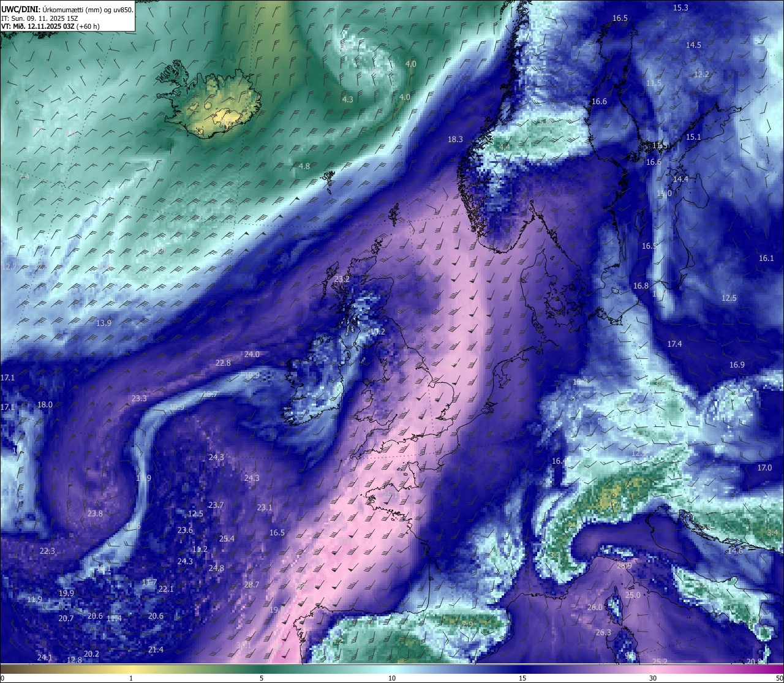Click the 22.1 value label
Screen dimensions: 784x683
click(166, 589)
